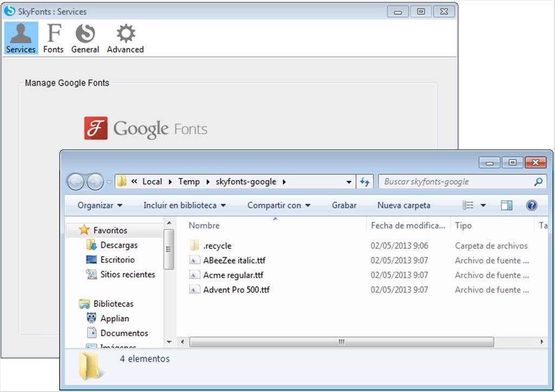
Task: Select the ABeeZee italic.ttf file
Action: click(x=234, y=260)
